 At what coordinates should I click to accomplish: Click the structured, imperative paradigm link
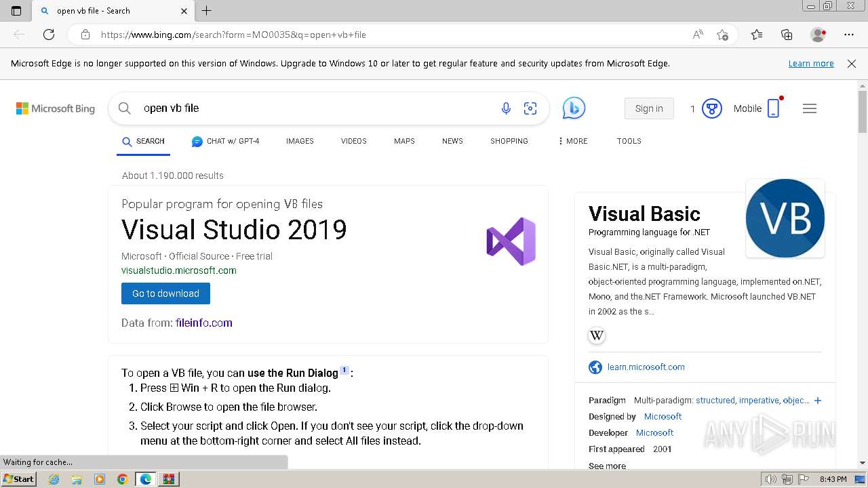coord(753,401)
